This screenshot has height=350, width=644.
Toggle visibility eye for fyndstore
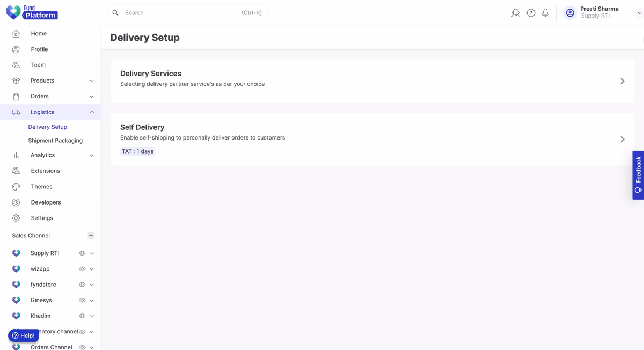pyautogui.click(x=82, y=285)
